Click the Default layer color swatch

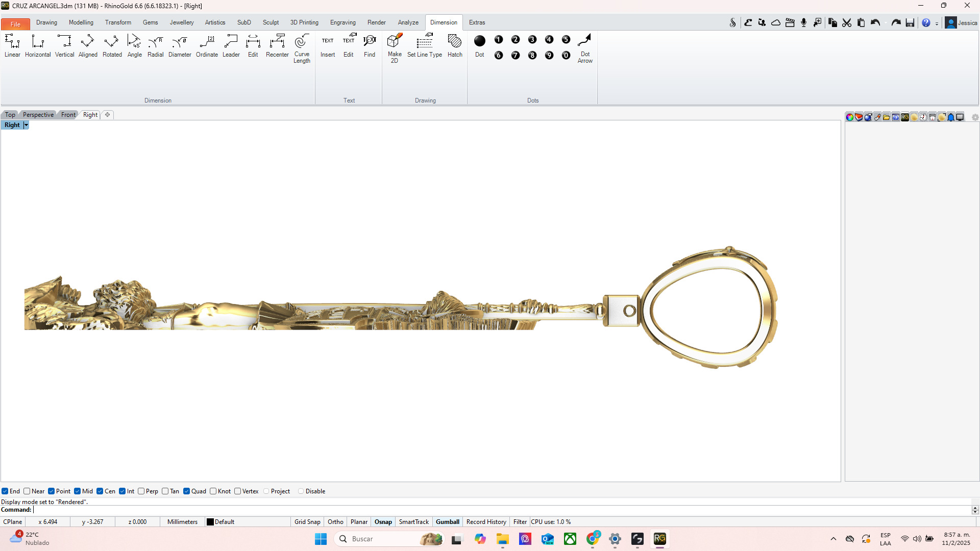(x=210, y=522)
